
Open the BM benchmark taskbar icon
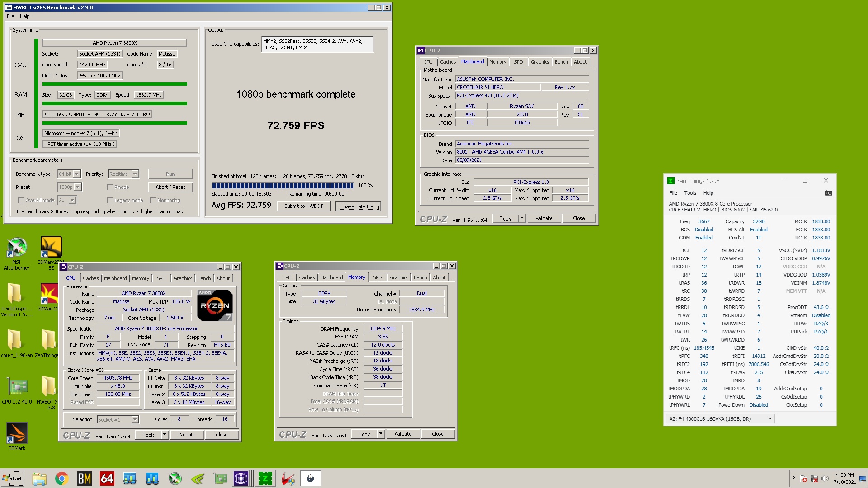pos(85,479)
